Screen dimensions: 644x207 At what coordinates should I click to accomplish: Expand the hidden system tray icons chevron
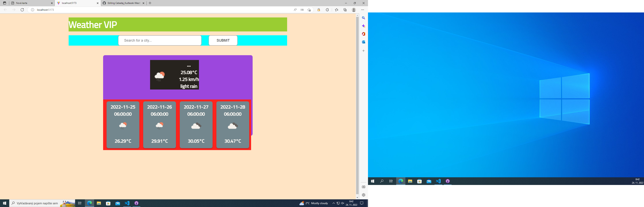click(333, 203)
